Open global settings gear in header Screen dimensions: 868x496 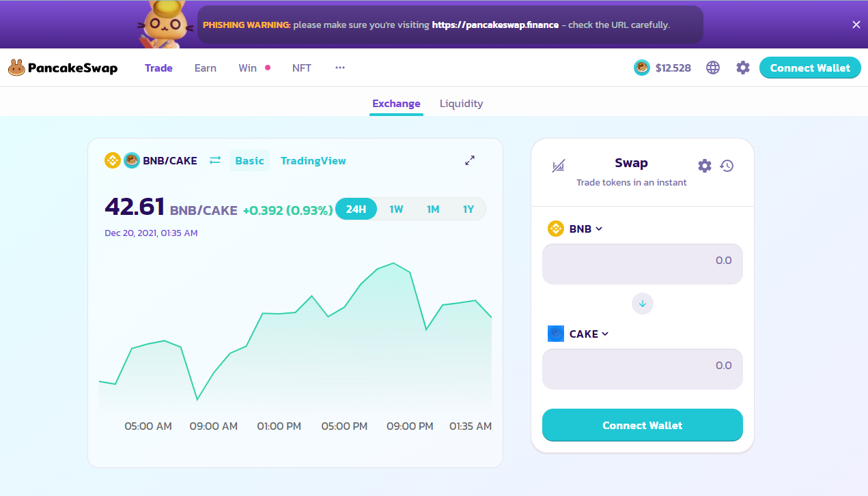point(743,68)
